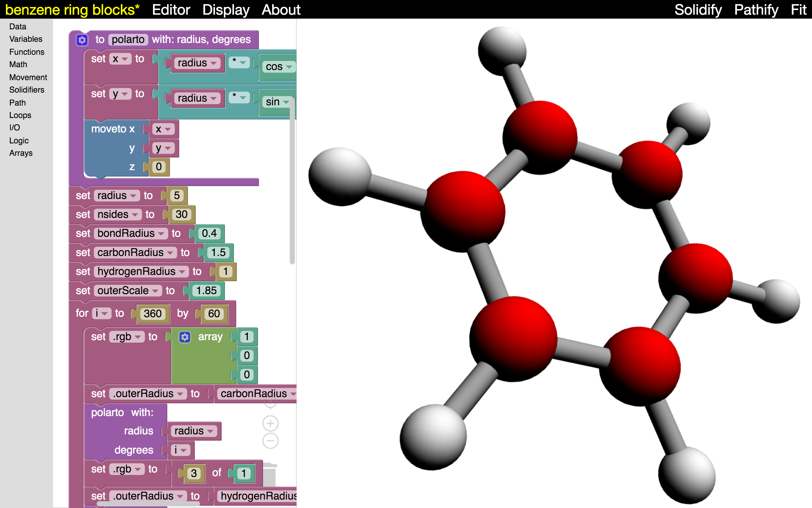Screen dimensions: 812x508
Task: Click the polarto call block label
Action: click(122, 413)
